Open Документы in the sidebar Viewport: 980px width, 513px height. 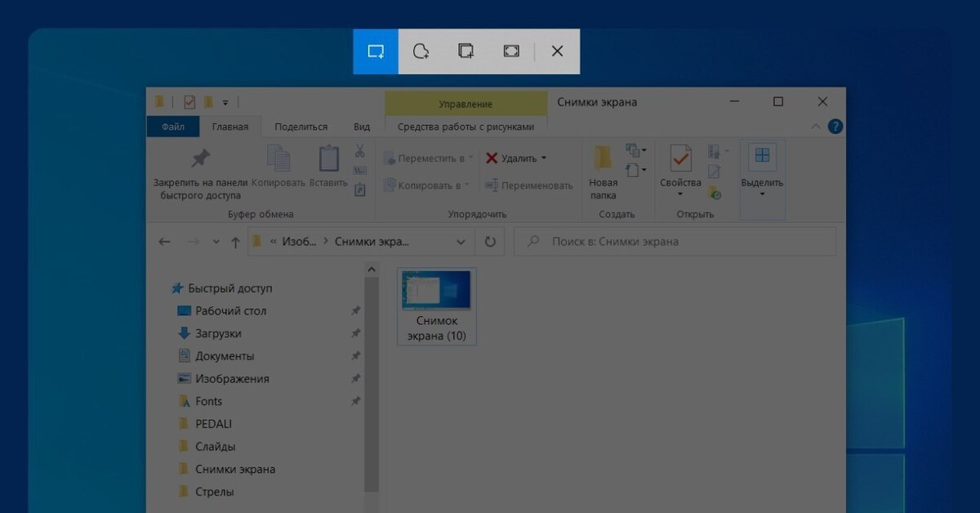[x=216, y=356]
